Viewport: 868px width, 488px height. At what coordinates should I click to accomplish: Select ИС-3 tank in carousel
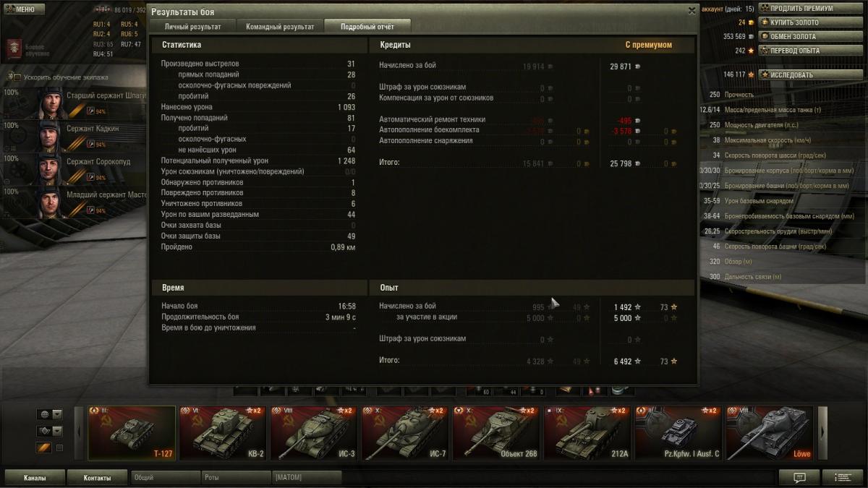(314, 433)
